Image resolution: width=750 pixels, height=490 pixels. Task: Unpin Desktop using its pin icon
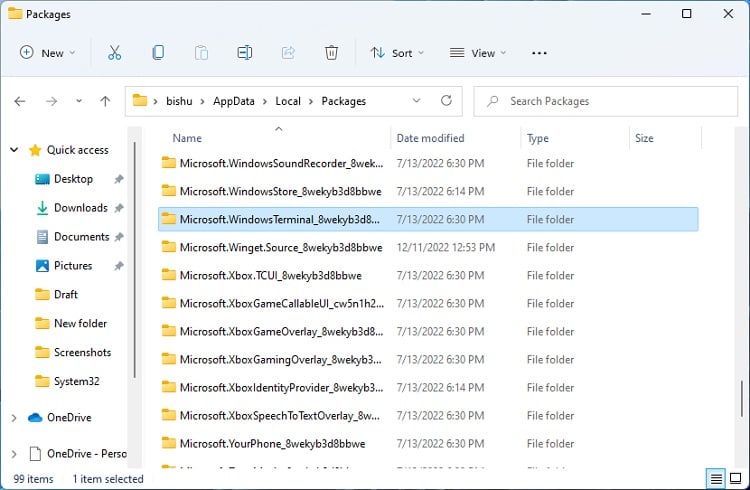119,179
